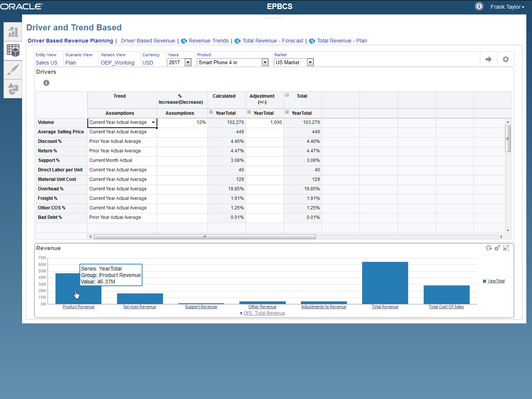Open the Market dropdown showing US Market
The width and height of the screenshot is (532, 399).
click(310, 62)
